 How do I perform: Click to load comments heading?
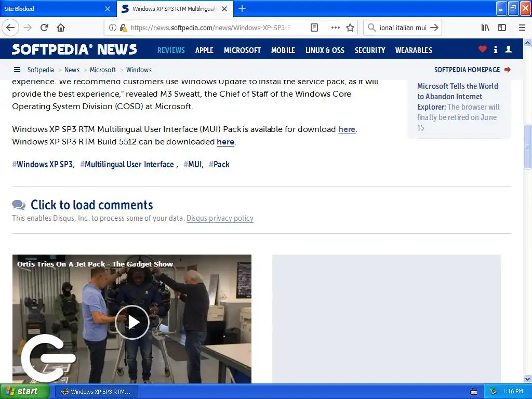(x=91, y=205)
